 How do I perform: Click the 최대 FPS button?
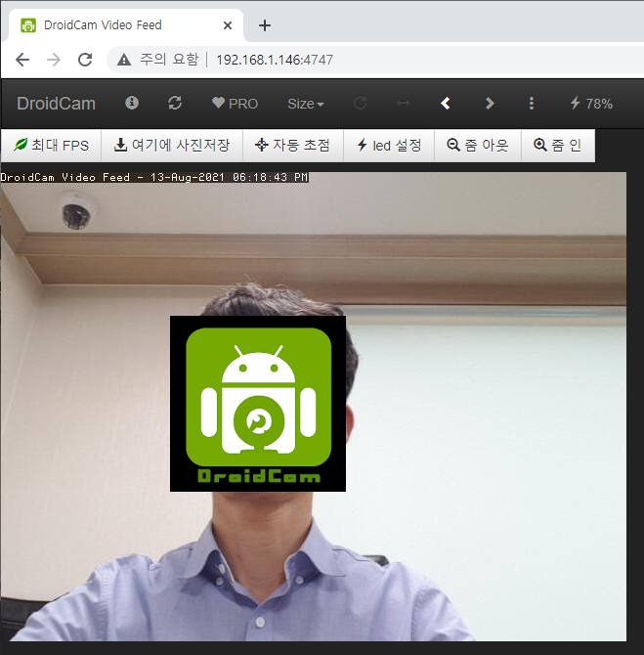[51, 146]
